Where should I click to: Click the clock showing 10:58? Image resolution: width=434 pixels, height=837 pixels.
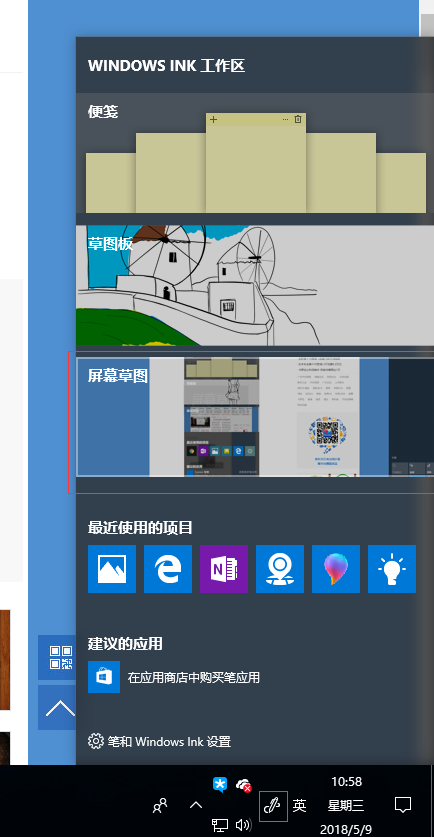(346, 782)
